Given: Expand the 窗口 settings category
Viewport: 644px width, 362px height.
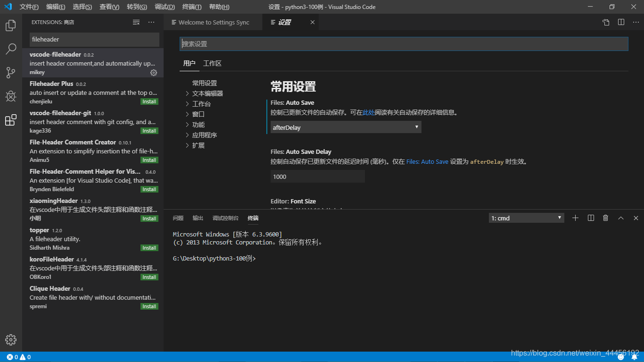Looking at the screenshot, I should pyautogui.click(x=195, y=114).
